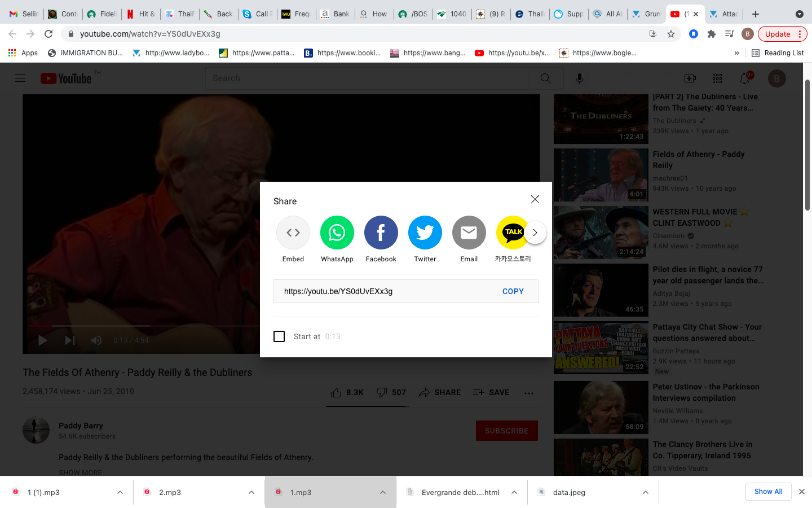Share video via Facebook icon
Viewport: 812px width, 508px height.
point(381,233)
